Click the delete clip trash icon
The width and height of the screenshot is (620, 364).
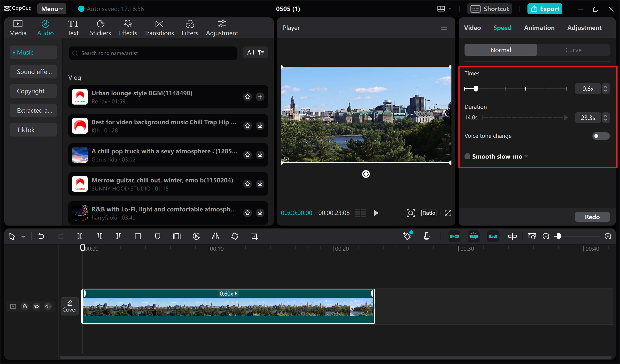pyautogui.click(x=138, y=236)
